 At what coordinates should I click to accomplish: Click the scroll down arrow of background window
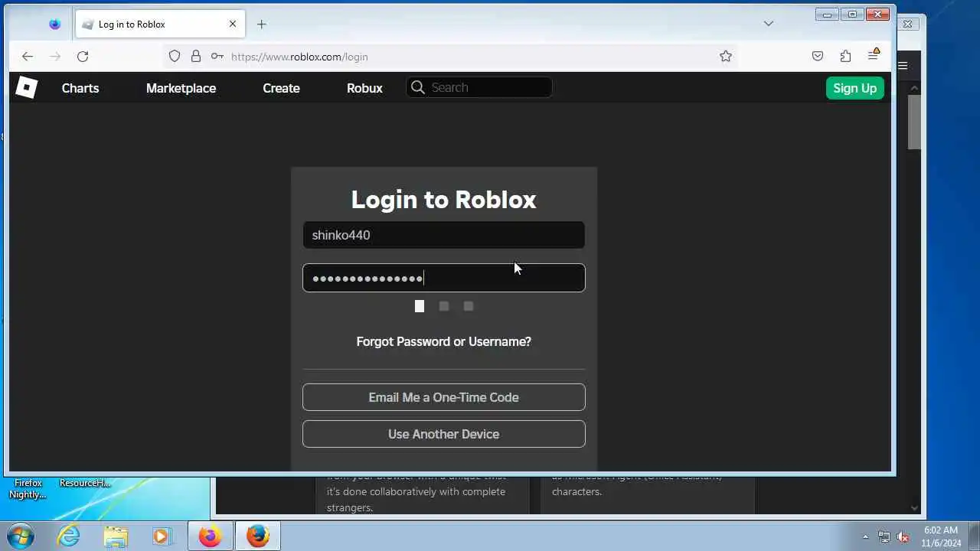click(914, 507)
